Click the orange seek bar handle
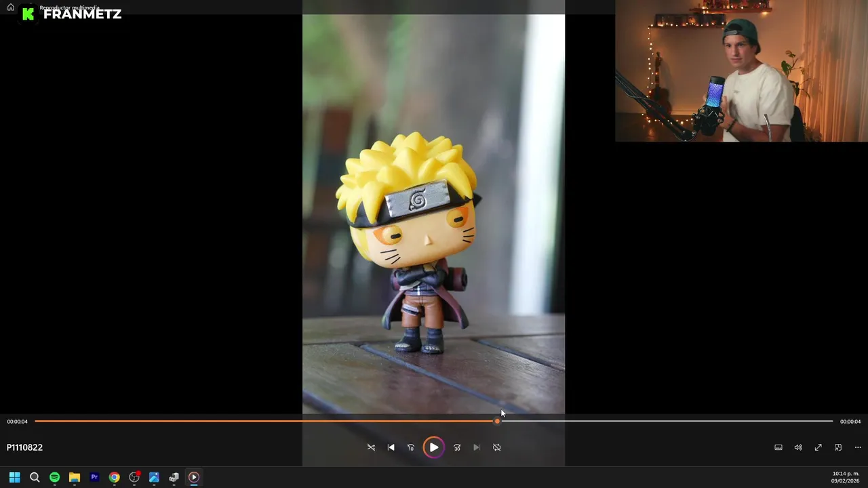 tap(497, 422)
